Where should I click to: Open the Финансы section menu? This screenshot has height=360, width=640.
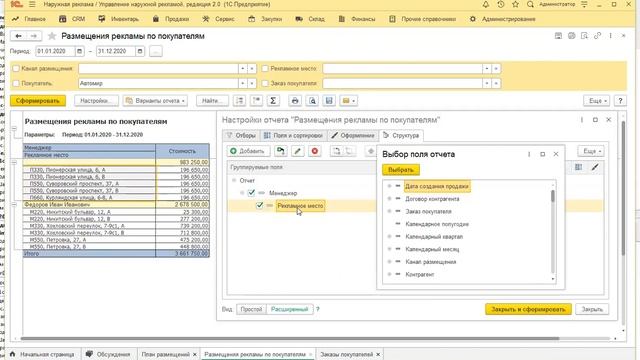point(357,19)
